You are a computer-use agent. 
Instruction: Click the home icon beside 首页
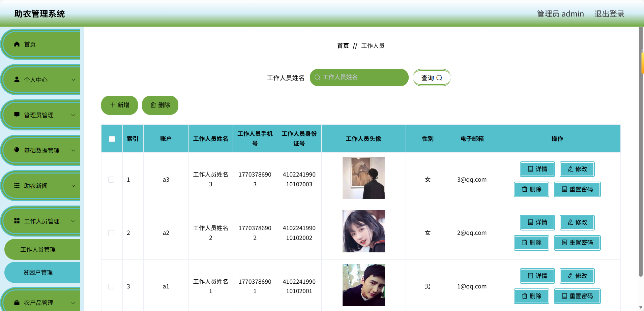coord(17,44)
